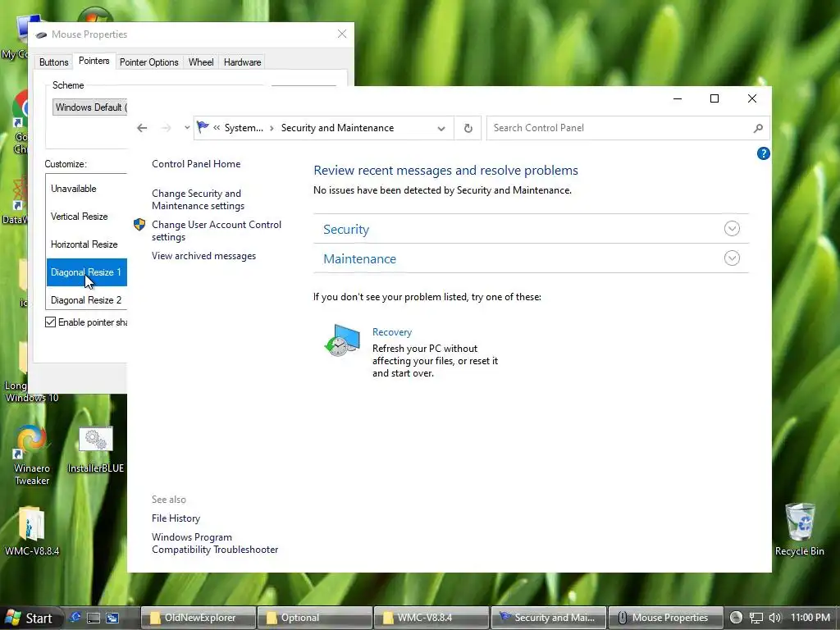Open View archived messages
The width and height of the screenshot is (840, 630).
(x=203, y=256)
